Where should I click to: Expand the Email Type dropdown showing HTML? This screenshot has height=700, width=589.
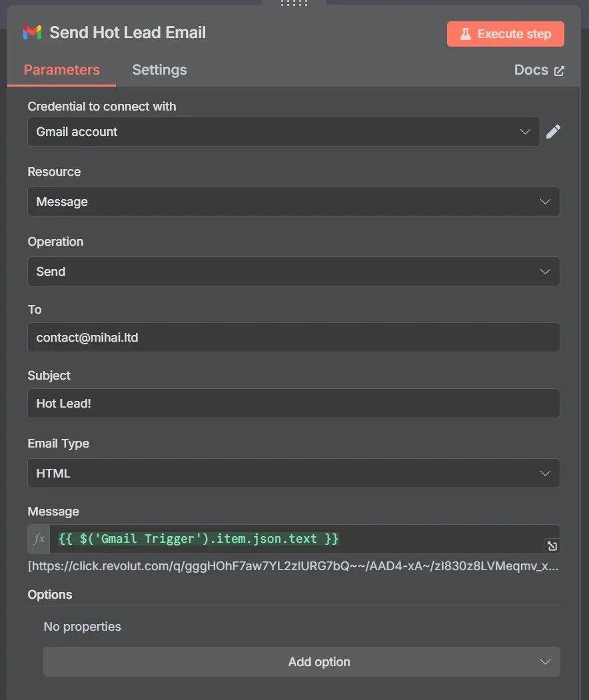(x=293, y=474)
